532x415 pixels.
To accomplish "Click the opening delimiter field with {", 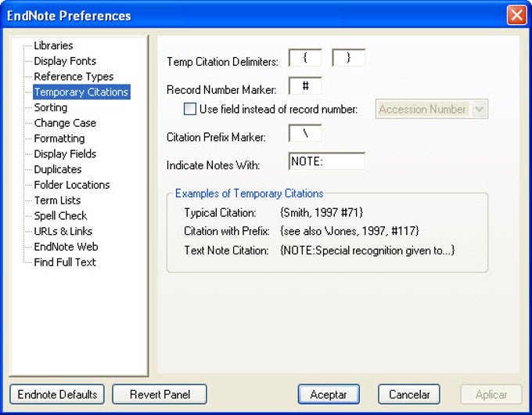I will pyautogui.click(x=305, y=58).
